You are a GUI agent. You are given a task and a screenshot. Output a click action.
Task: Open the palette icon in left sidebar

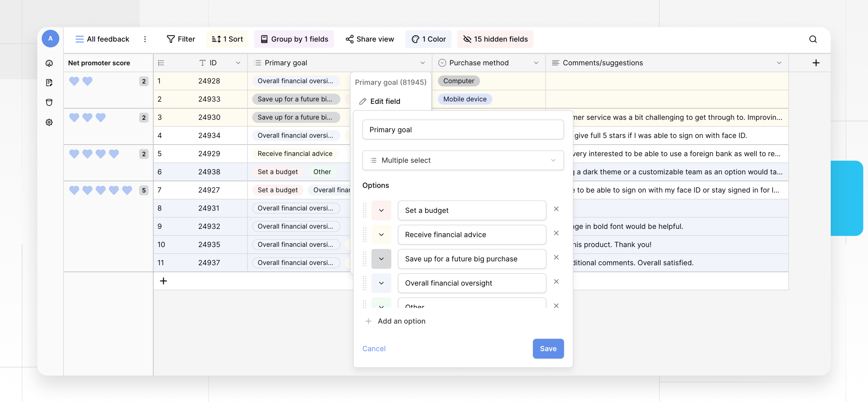49,63
